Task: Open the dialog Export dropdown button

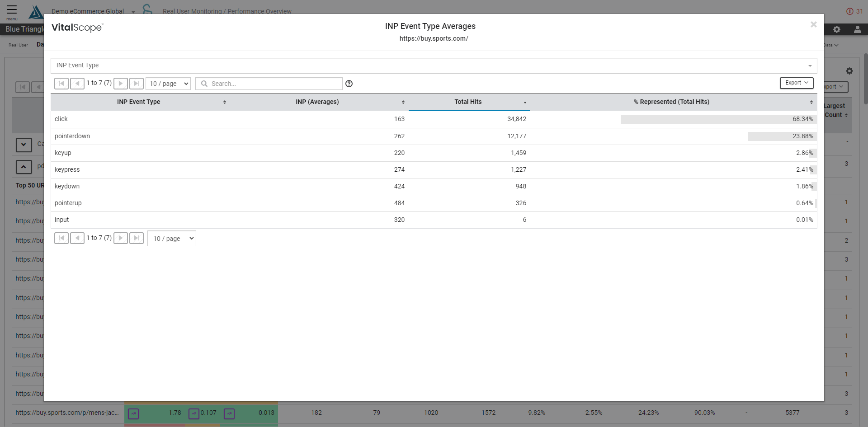Action: click(x=797, y=83)
